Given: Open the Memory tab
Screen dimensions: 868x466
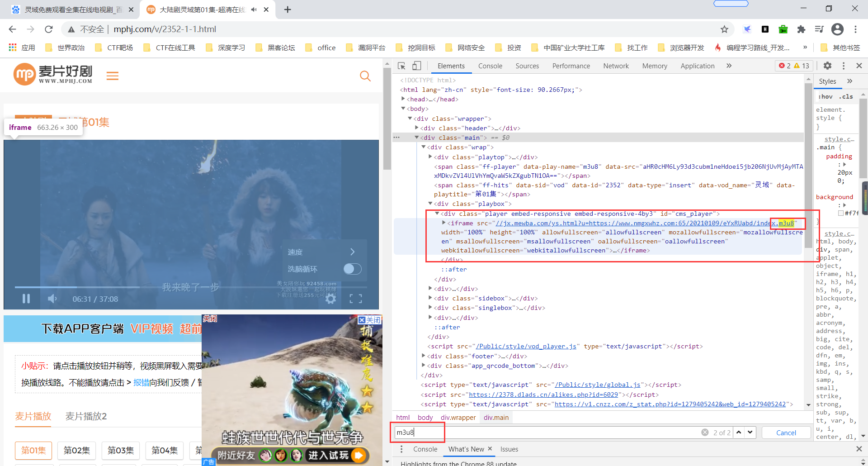Looking at the screenshot, I should (x=655, y=66).
